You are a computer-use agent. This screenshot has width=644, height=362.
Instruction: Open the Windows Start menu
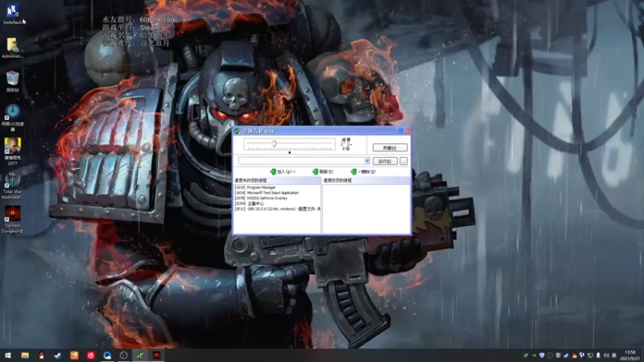[x=8, y=356]
